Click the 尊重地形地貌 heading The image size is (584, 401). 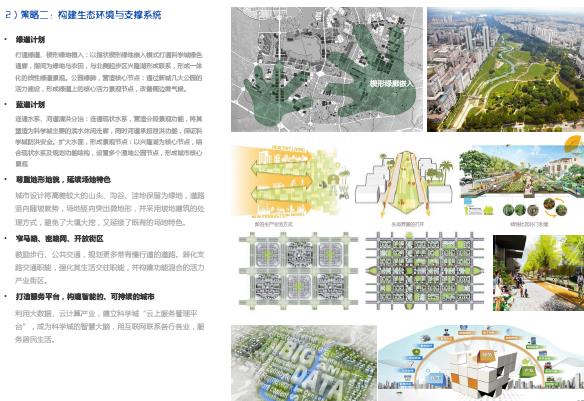pyautogui.click(x=63, y=179)
